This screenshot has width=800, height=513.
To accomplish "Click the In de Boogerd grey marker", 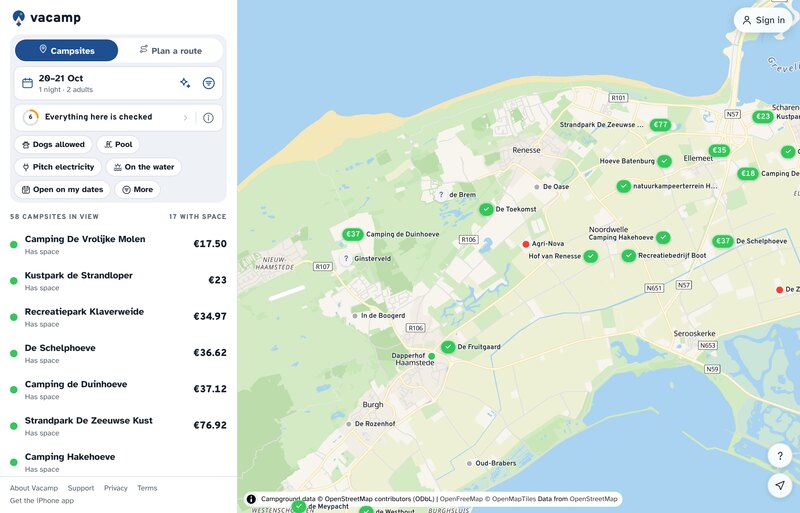I will click(x=355, y=316).
